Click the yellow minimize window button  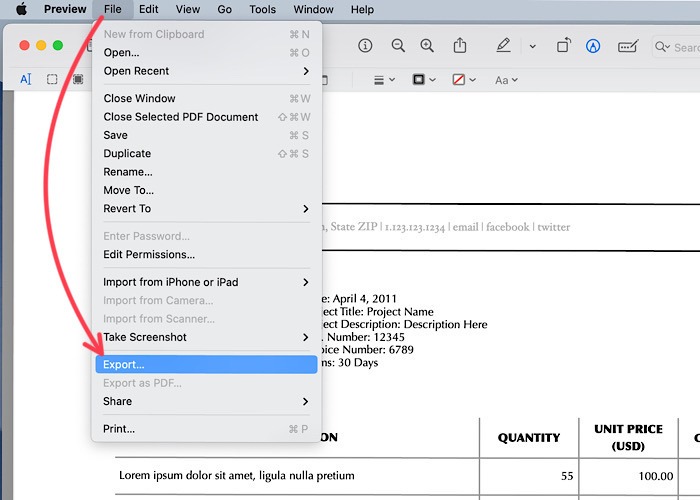[x=41, y=45]
